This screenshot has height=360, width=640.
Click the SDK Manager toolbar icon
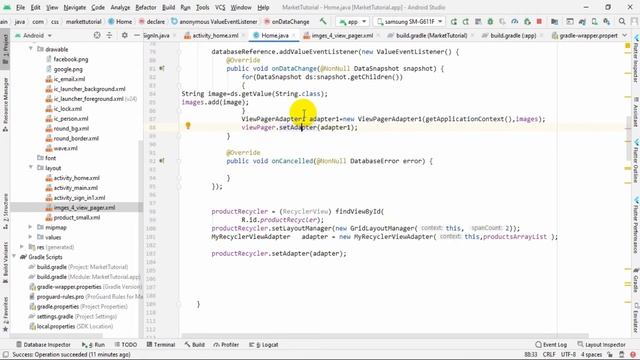point(607,21)
